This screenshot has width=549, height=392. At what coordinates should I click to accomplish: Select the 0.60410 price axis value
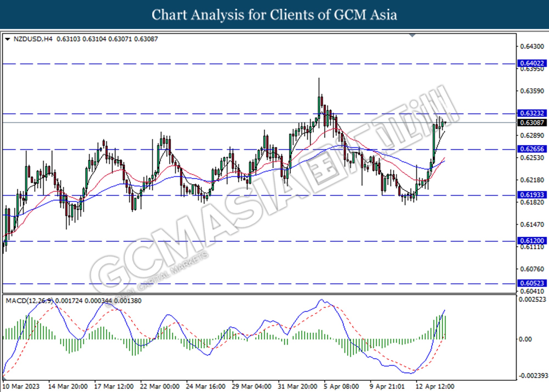[x=532, y=291]
